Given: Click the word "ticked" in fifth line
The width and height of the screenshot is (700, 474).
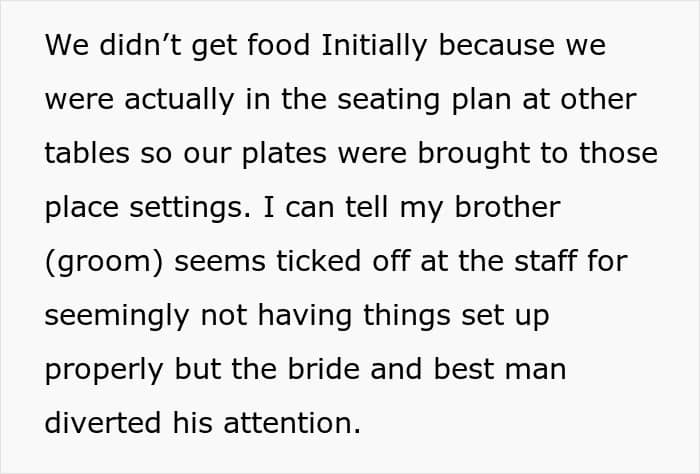Looking at the screenshot, I should [x=318, y=261].
